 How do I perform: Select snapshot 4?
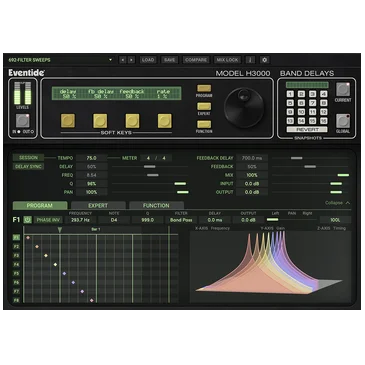[323, 94]
